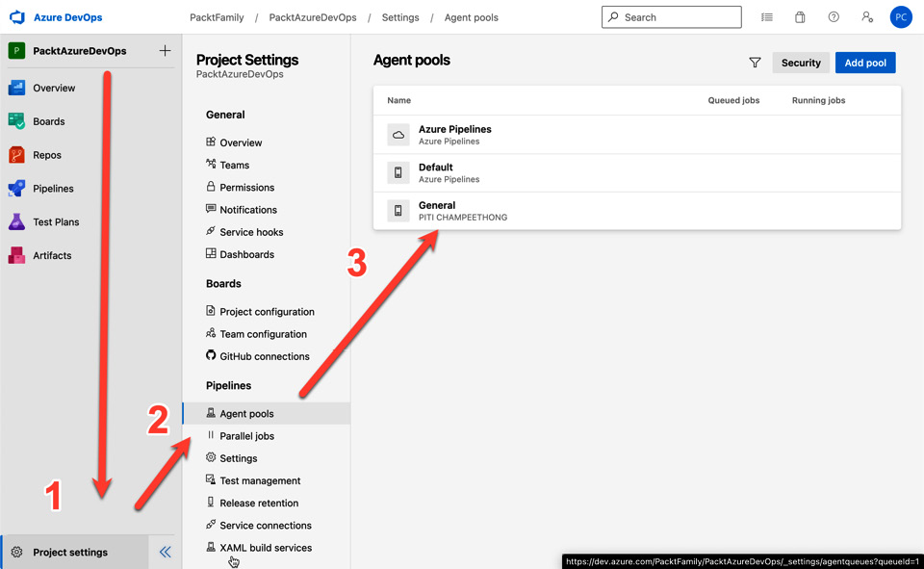Screen dimensions: 924x569
Task: Open the Pipelines hub icon in left sidebar
Action: click(16, 189)
